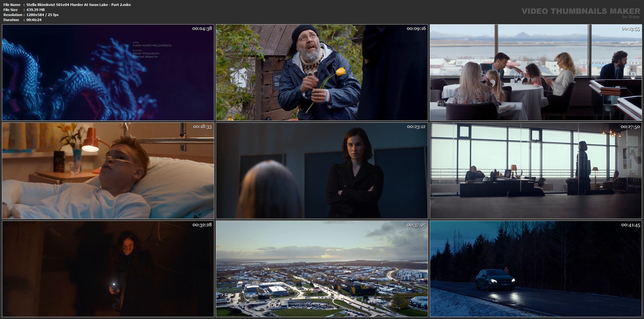Select the dark phone-light thumbnail at 00:32:28

[108, 269]
